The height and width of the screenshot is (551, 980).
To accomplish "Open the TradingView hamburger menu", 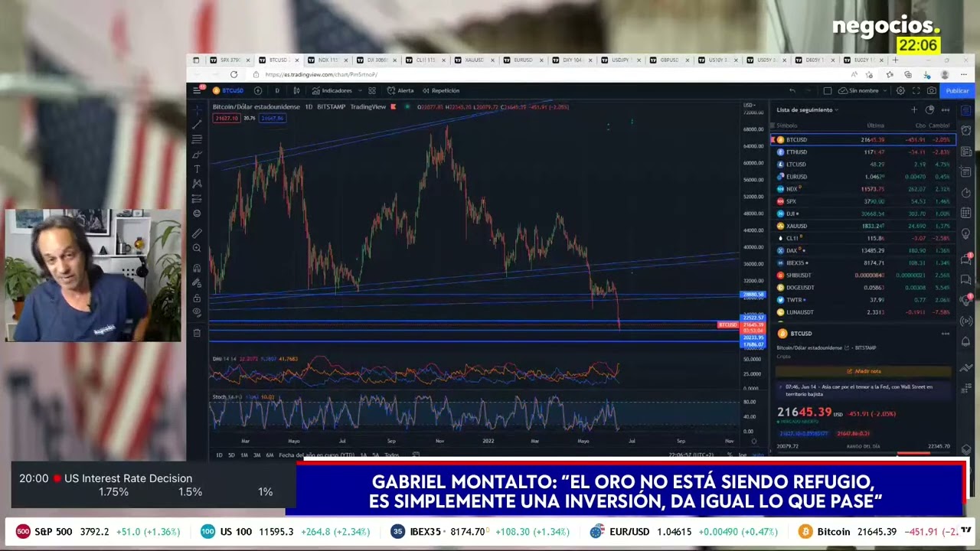I will coord(197,90).
